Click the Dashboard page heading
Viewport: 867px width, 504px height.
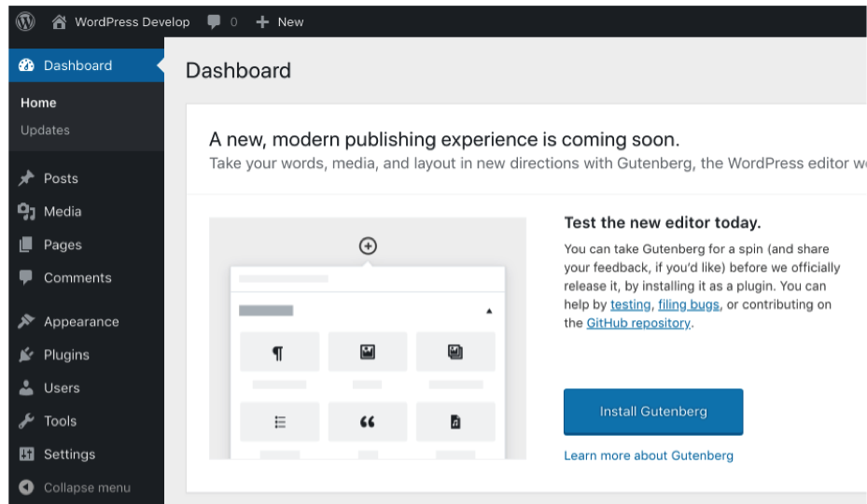238,70
